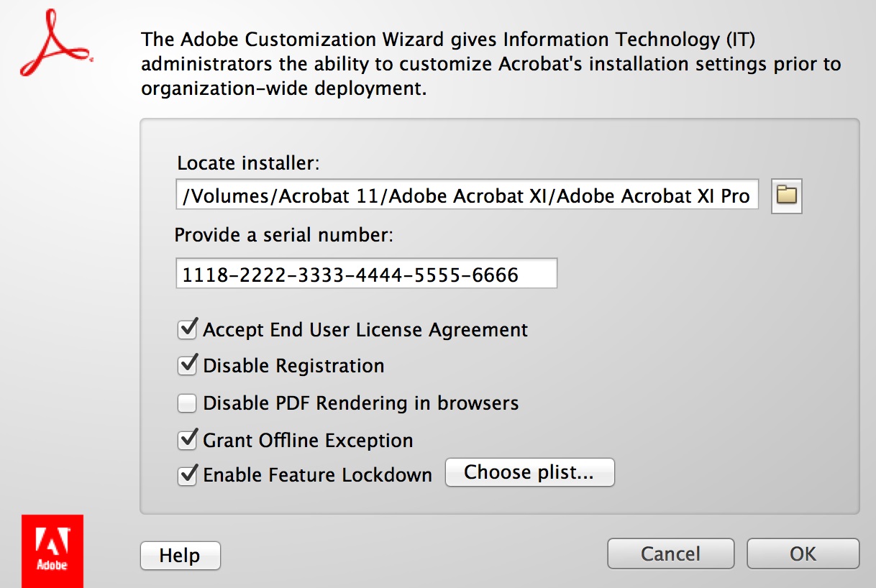Open Help for the Customization Wizard
Viewport: 876px width, 588px height.
[180, 555]
